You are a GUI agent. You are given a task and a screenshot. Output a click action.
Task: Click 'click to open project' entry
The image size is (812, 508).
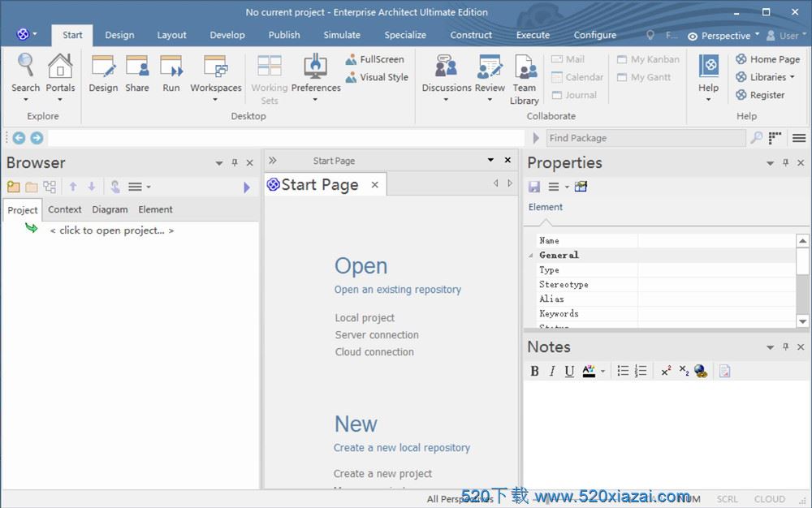112,230
